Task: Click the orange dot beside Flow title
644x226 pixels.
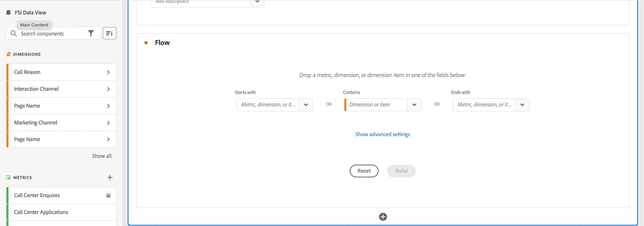Action: (x=146, y=43)
